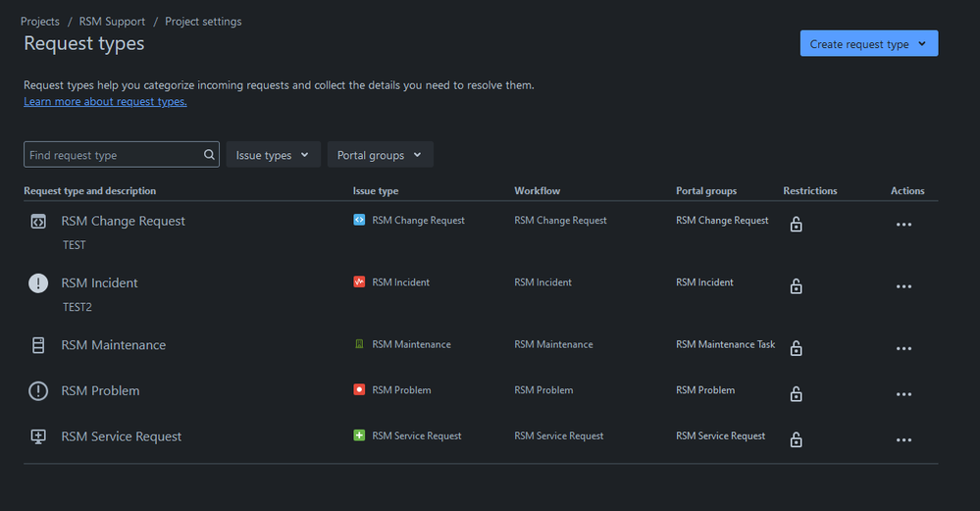This screenshot has height=511, width=980.
Task: Click restrictions lock for RSM Service Request
Action: (x=797, y=439)
